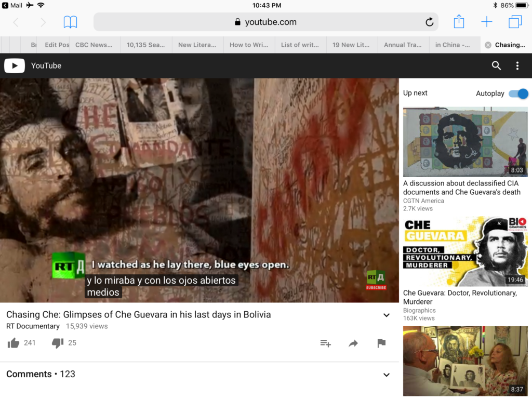Expand the video description chevron

(x=386, y=315)
